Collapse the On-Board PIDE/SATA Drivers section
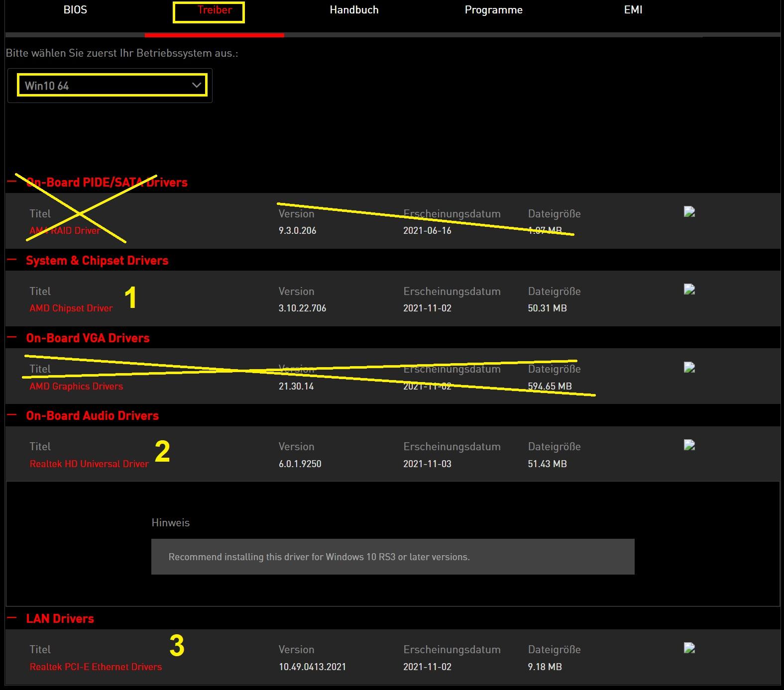Screen dimensions: 784x690 (x=11, y=182)
